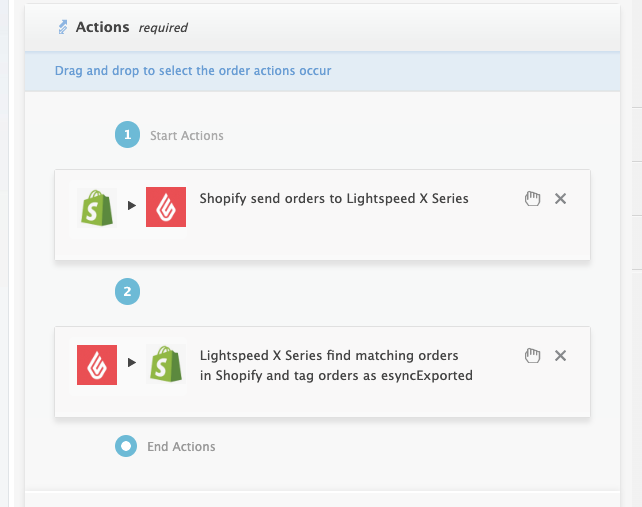This screenshot has width=642, height=507.
Task: Click the Actions header icon
Action: click(63, 27)
